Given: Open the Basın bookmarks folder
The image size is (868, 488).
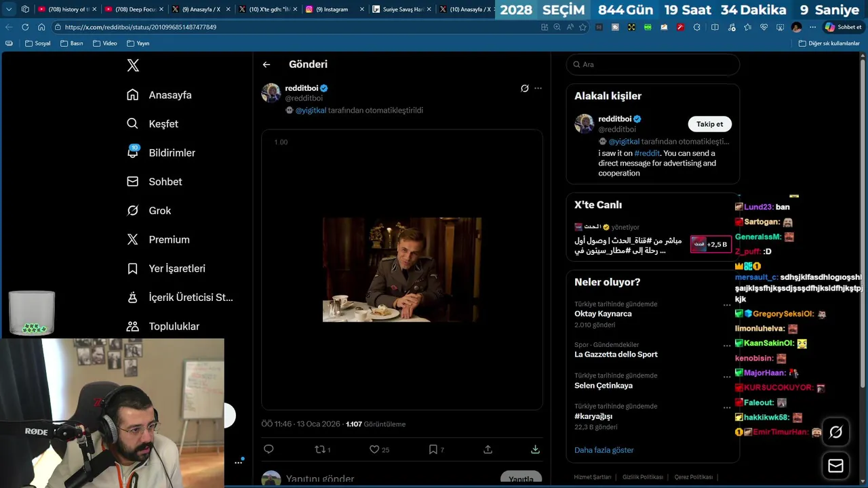Looking at the screenshot, I should click(72, 43).
